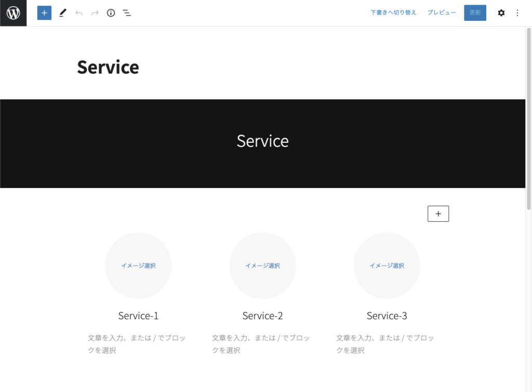Click the Service page title field
The width and height of the screenshot is (532, 392).
[x=108, y=67]
